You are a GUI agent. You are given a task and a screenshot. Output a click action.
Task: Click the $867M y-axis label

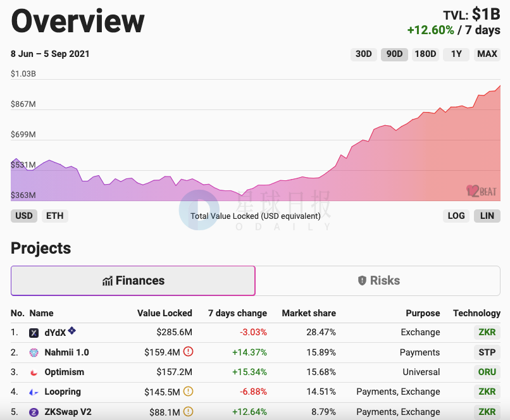click(23, 104)
